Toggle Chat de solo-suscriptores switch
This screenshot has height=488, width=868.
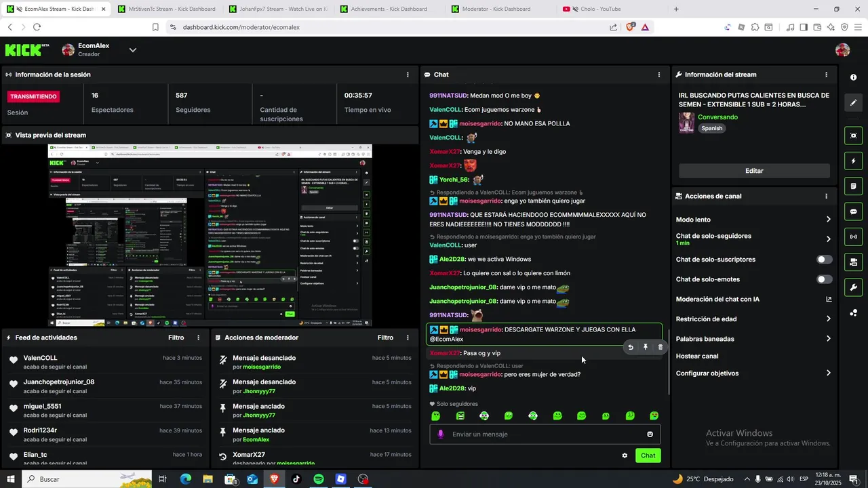tap(824, 260)
